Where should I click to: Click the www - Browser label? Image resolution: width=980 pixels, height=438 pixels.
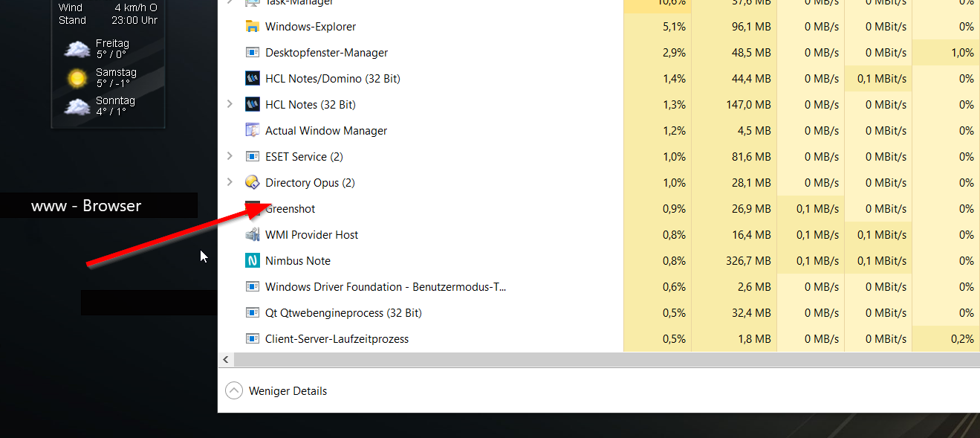tap(86, 205)
